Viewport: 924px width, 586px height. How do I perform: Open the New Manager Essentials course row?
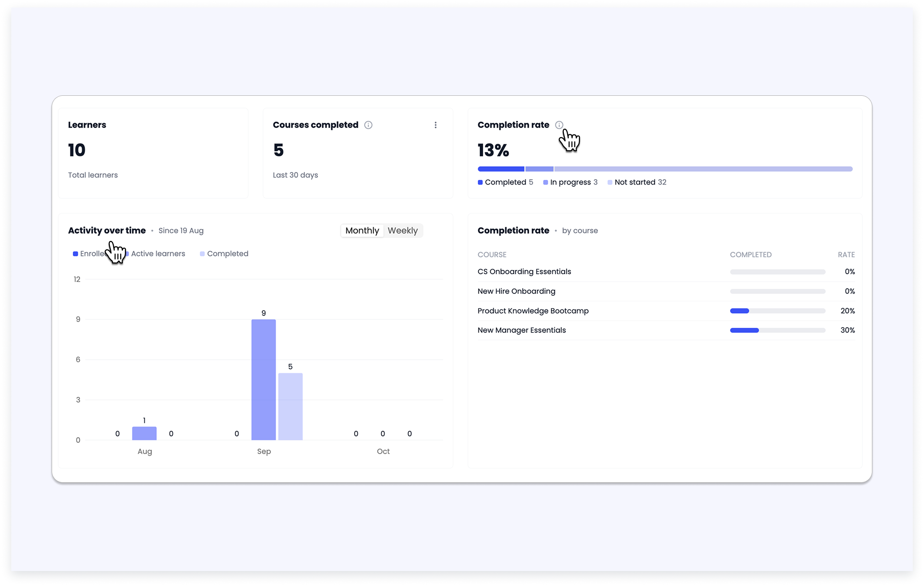tap(666, 330)
